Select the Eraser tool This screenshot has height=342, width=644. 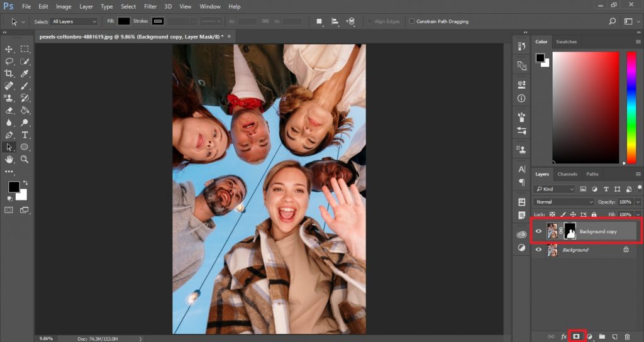[9, 110]
